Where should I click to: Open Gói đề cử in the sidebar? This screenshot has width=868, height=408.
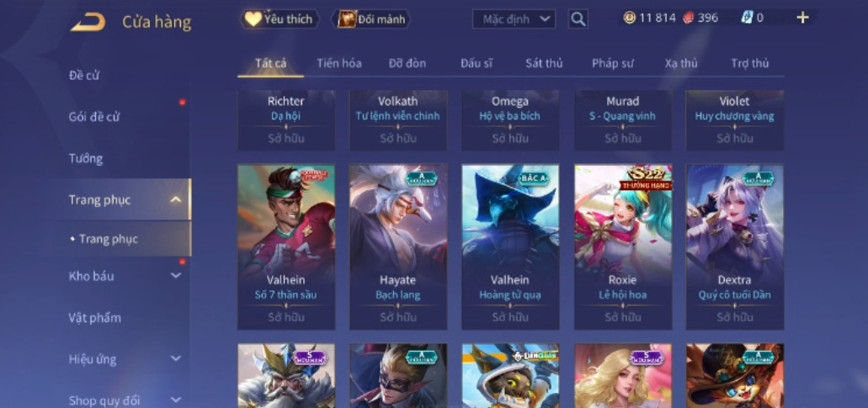coord(94,117)
